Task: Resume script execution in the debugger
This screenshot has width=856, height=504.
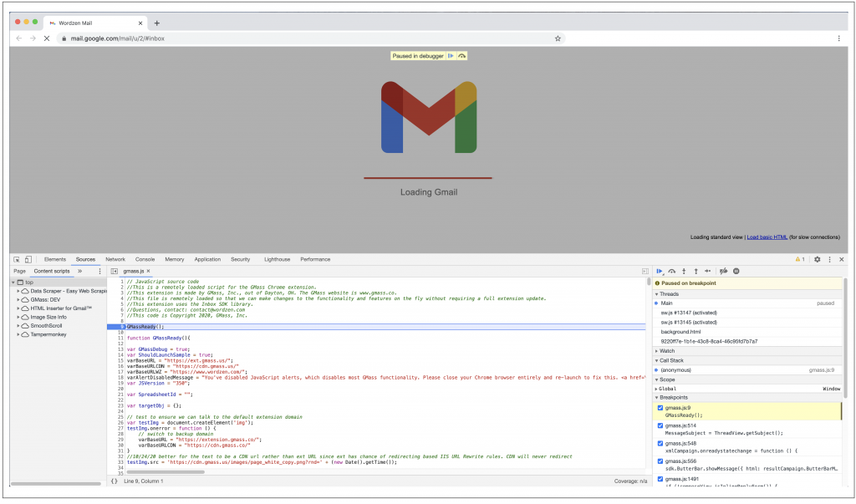Action: [660, 272]
